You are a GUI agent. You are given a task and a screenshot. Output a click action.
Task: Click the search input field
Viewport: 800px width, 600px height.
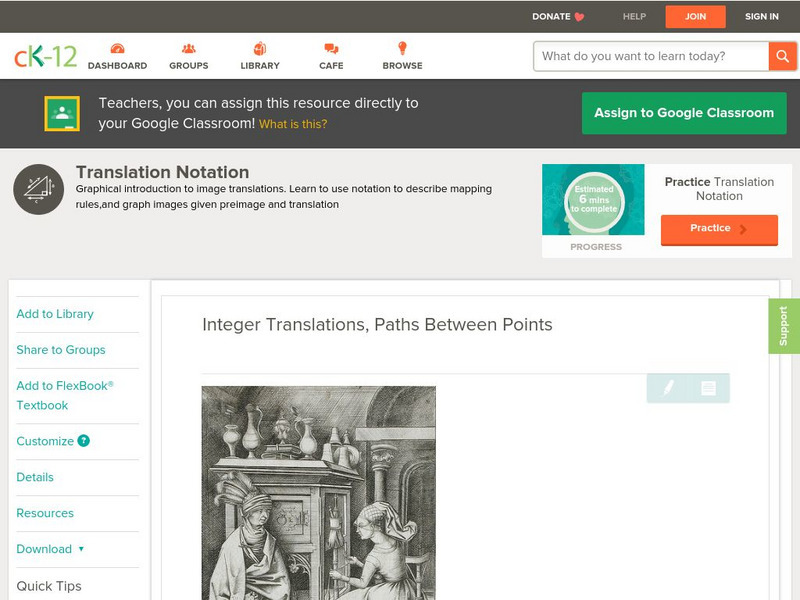651,56
